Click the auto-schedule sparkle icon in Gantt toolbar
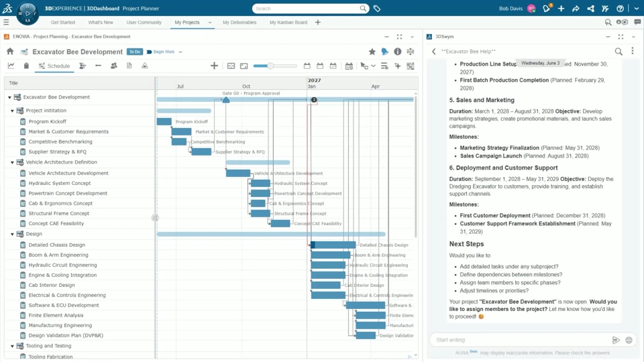The height and width of the screenshot is (362, 644). [398, 66]
